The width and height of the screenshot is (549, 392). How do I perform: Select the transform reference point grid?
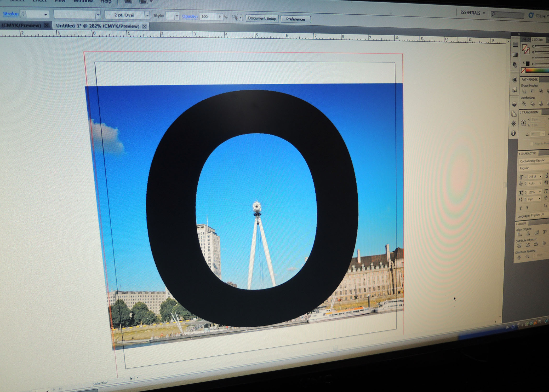click(x=523, y=123)
